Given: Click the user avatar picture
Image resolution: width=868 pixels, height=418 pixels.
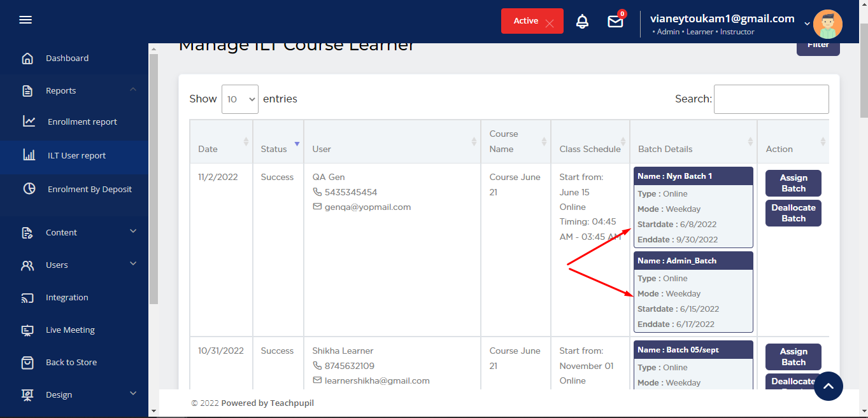Looking at the screenshot, I should 827,24.
